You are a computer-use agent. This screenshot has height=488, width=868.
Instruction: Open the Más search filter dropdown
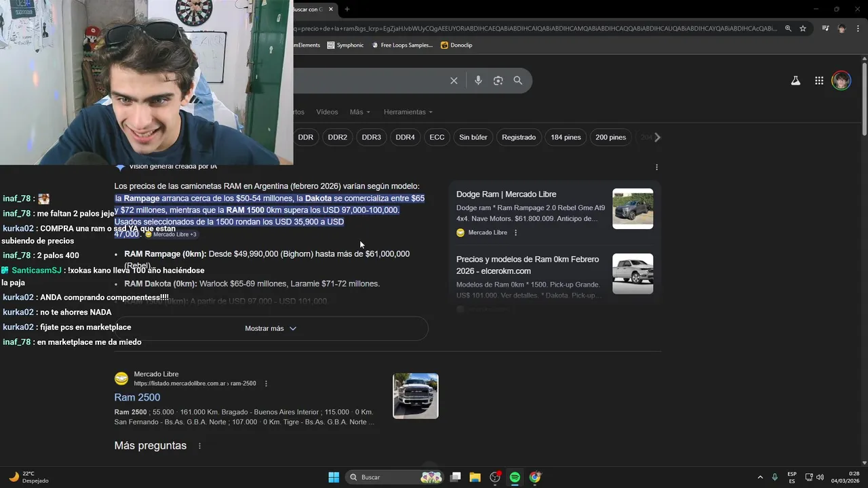(360, 112)
